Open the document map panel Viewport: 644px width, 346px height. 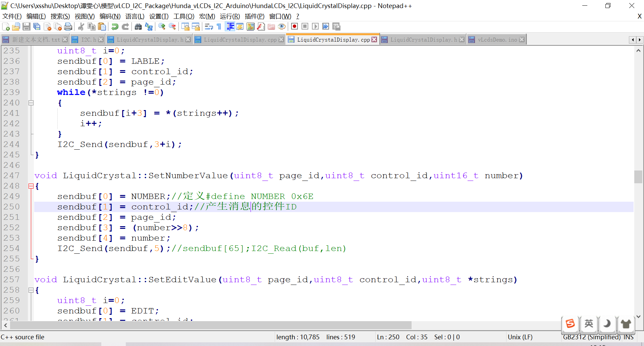[250, 27]
